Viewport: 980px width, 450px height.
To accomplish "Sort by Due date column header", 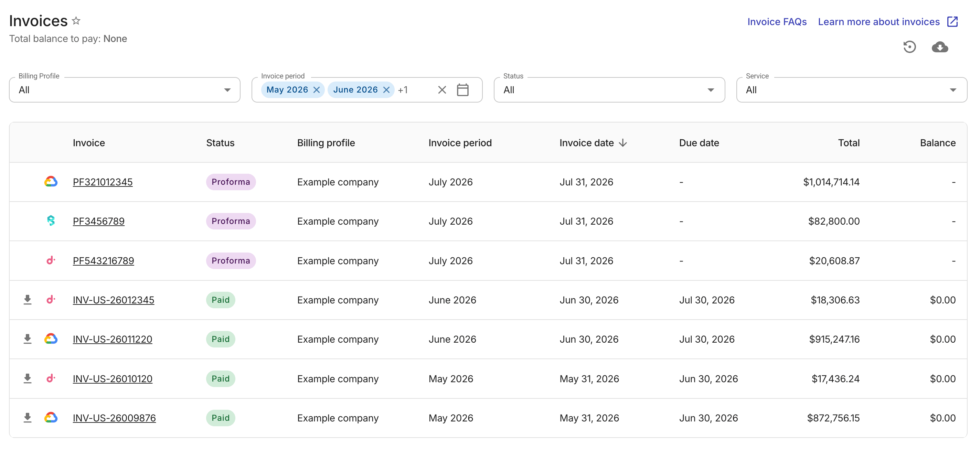I will tap(699, 143).
